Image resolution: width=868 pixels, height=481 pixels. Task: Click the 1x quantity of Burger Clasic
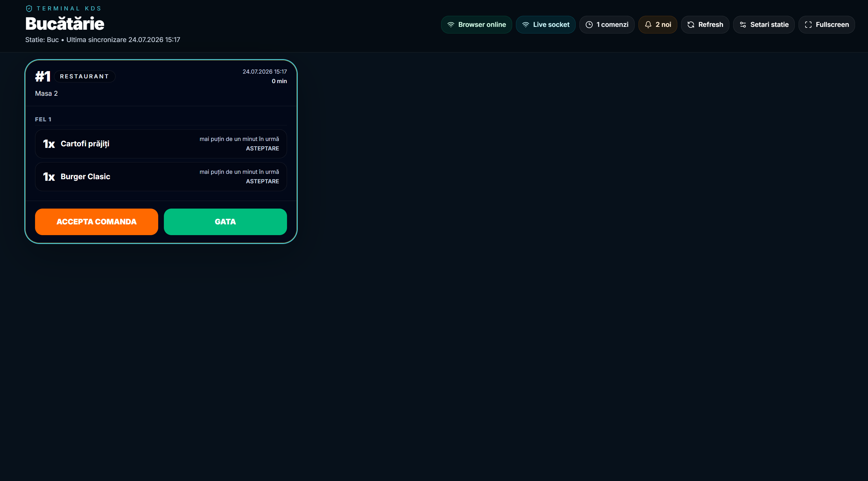[x=49, y=177]
